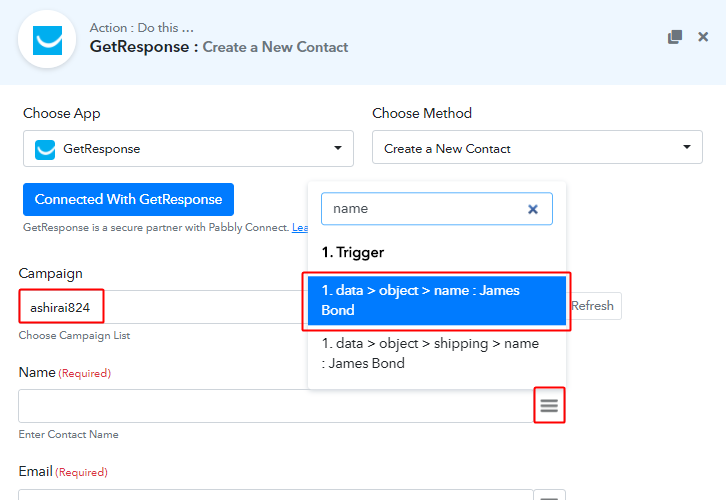Open the mapping menu icon for Name field

(549, 406)
